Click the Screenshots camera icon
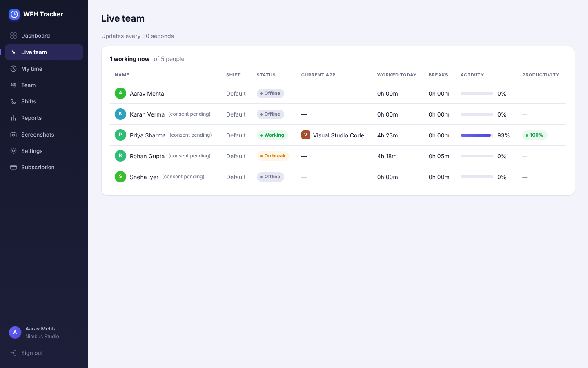This screenshot has width=588, height=368. [x=13, y=135]
